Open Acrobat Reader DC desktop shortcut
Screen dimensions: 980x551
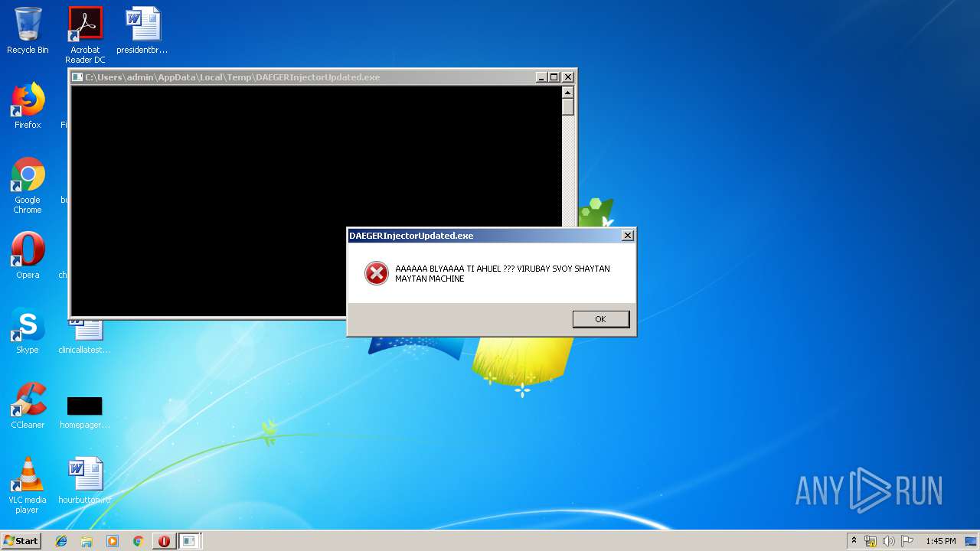pyautogui.click(x=85, y=35)
